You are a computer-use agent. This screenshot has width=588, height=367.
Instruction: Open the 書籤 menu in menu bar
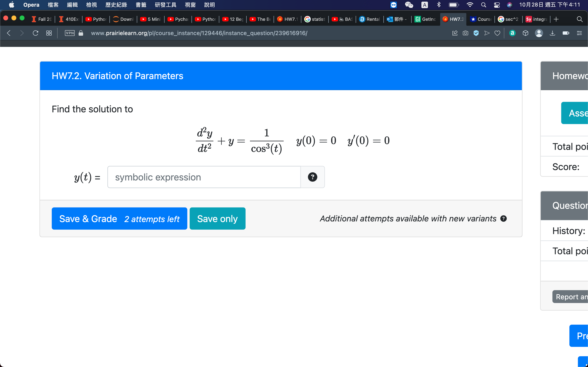[x=141, y=5]
